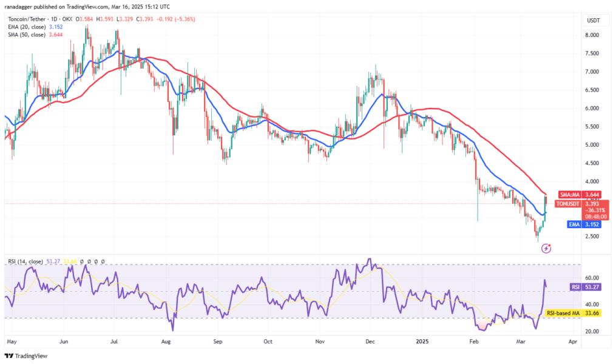The height and width of the screenshot is (364, 616).
Task: Select the RSI (14, close) indicator legend
Action: [x=25, y=261]
